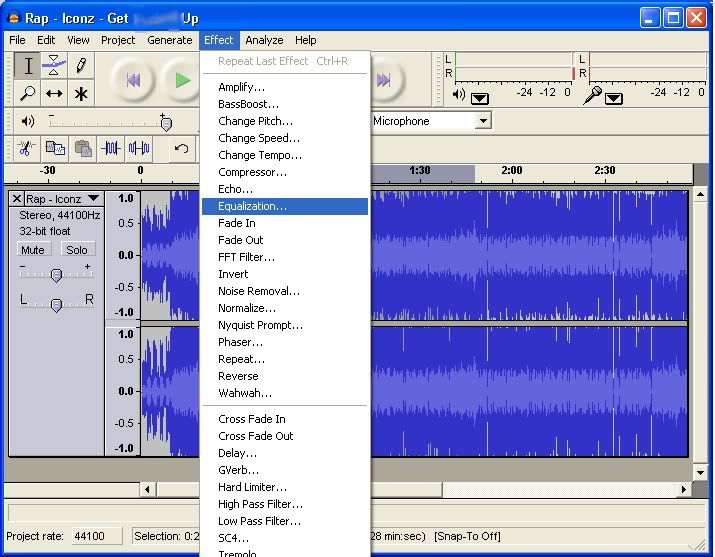Screen dimensions: 715x557
Task: Apply Reverse effect
Action: (285, 376)
